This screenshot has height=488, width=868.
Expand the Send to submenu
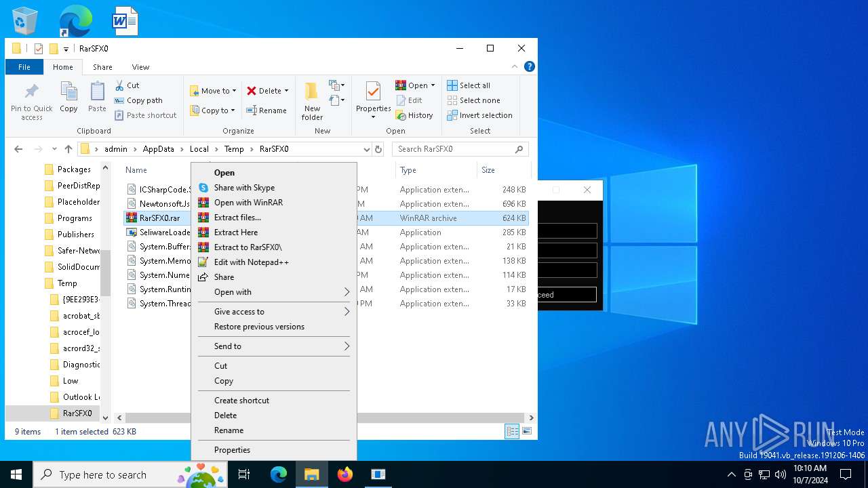click(274, 346)
